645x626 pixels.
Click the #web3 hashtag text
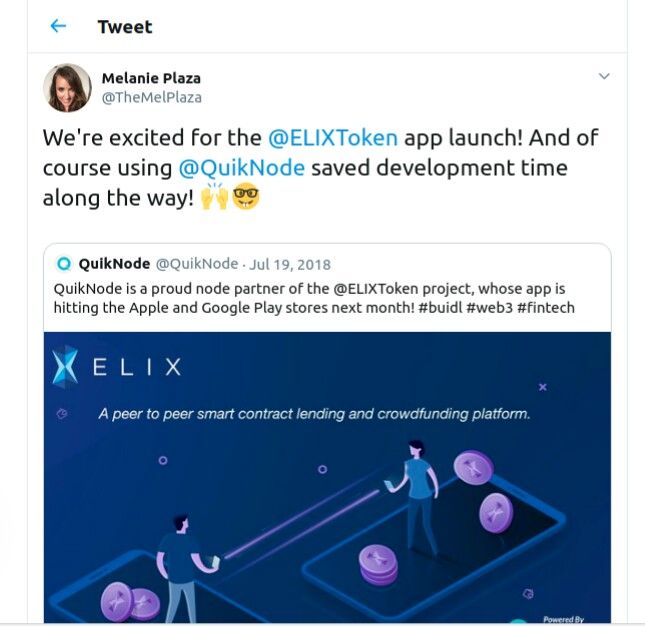(489, 308)
